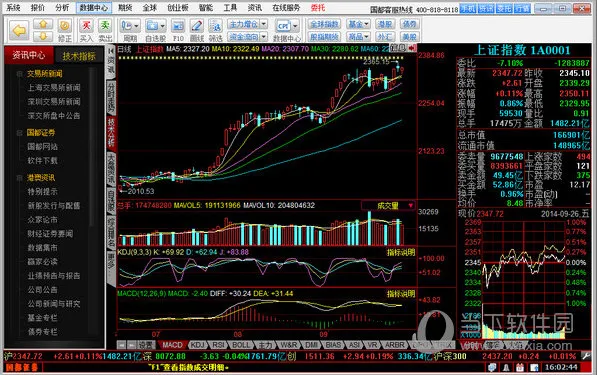597x375 pixels.
Task: Select the 画线 draw line pencil tool
Action: pos(197,26)
